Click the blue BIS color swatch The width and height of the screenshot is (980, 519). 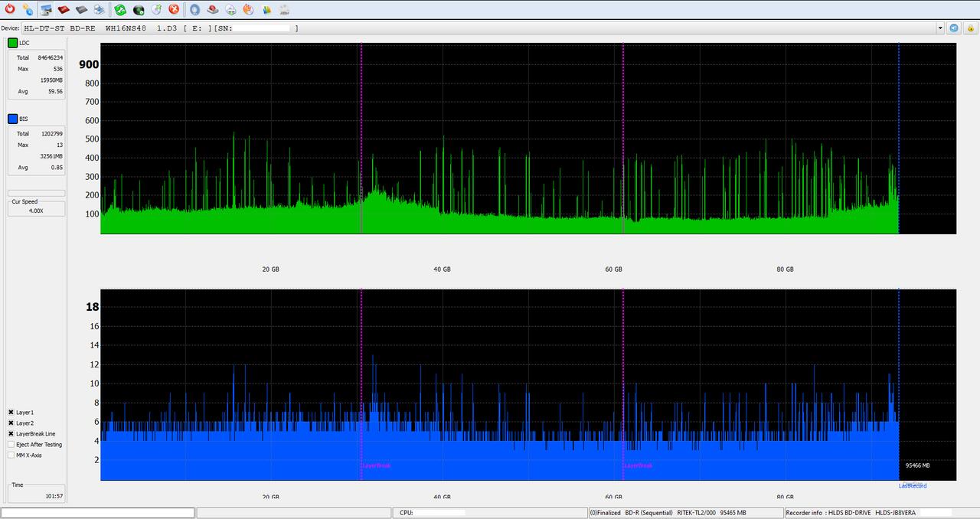point(12,119)
